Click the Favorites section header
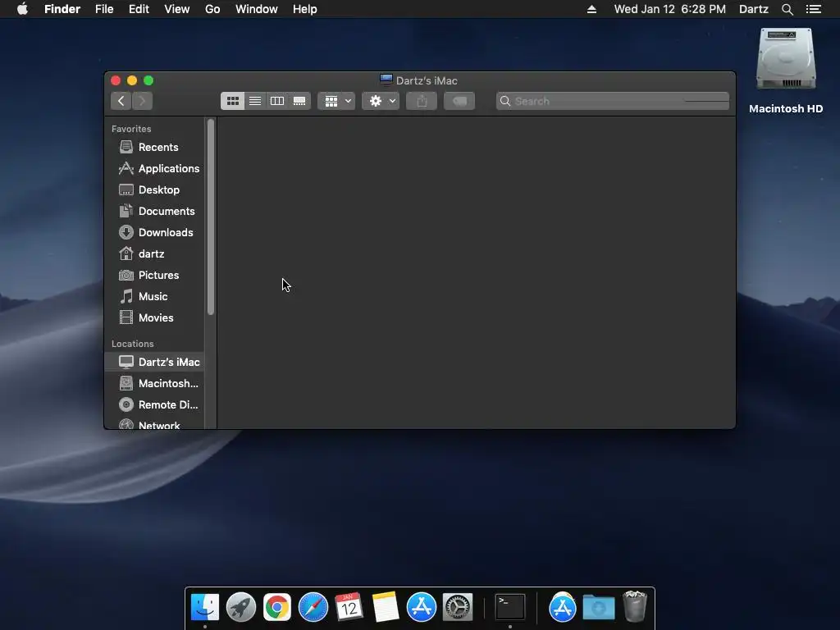Viewport: 840px width, 630px height. pyautogui.click(x=131, y=129)
